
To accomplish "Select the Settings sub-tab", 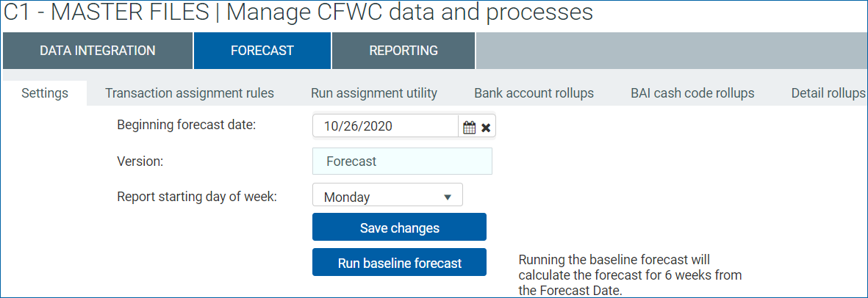I will click(x=45, y=93).
